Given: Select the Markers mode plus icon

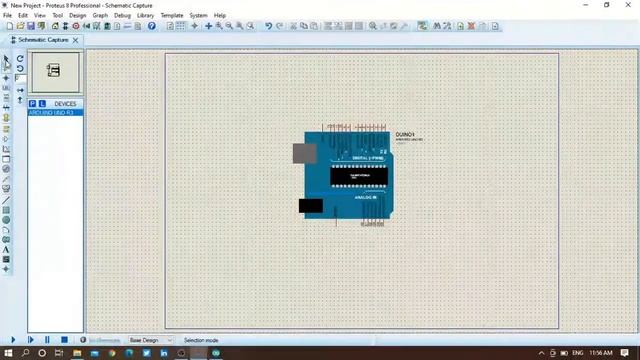Looking at the screenshot, I should 6,269.
